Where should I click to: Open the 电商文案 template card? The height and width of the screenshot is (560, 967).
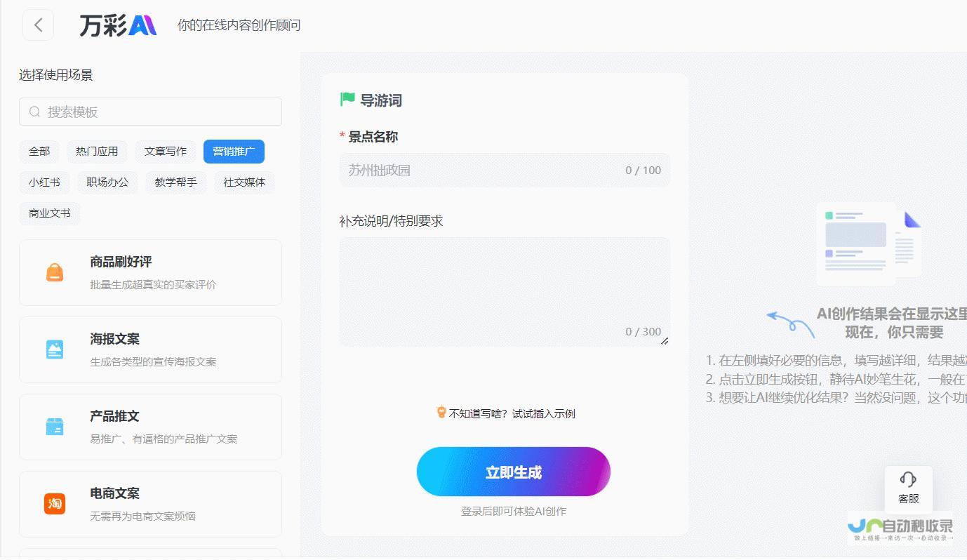(x=150, y=504)
